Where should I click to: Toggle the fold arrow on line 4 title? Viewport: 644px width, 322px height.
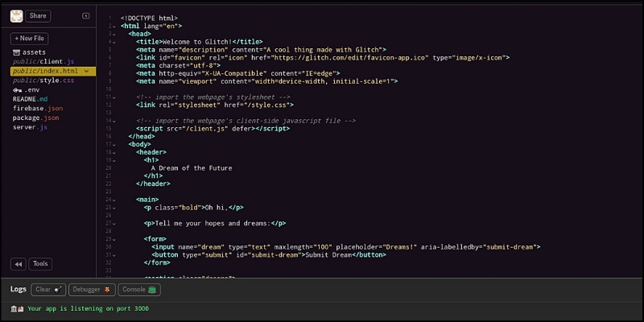[x=114, y=42]
